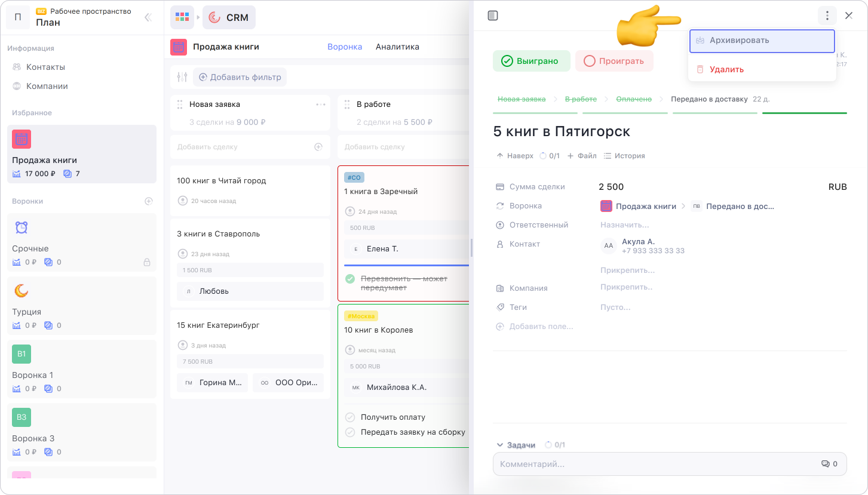The height and width of the screenshot is (495, 868).
Task: Check the Передать заявку на сборку task
Action: (350, 432)
